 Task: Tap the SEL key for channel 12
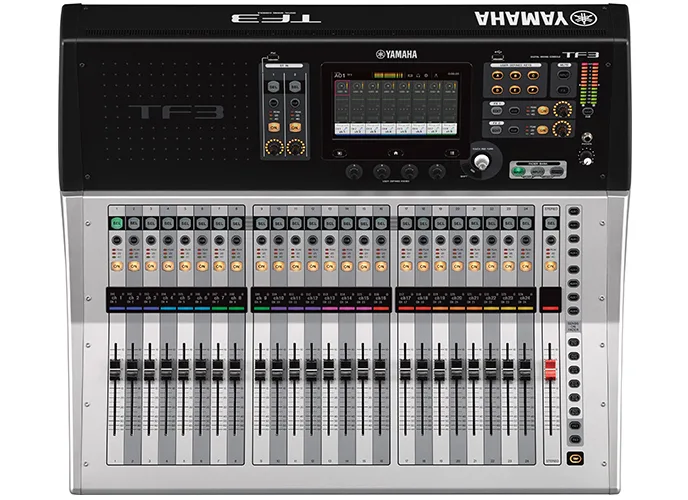point(312,224)
